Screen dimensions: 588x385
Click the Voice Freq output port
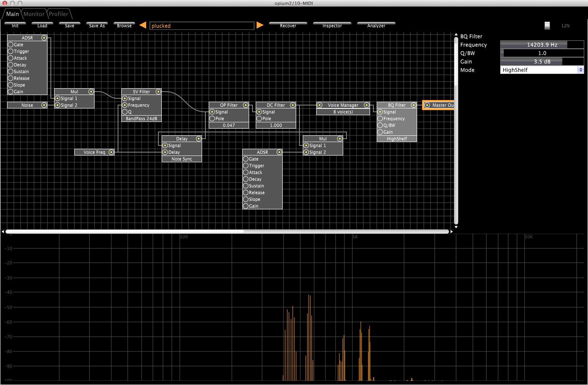111,152
